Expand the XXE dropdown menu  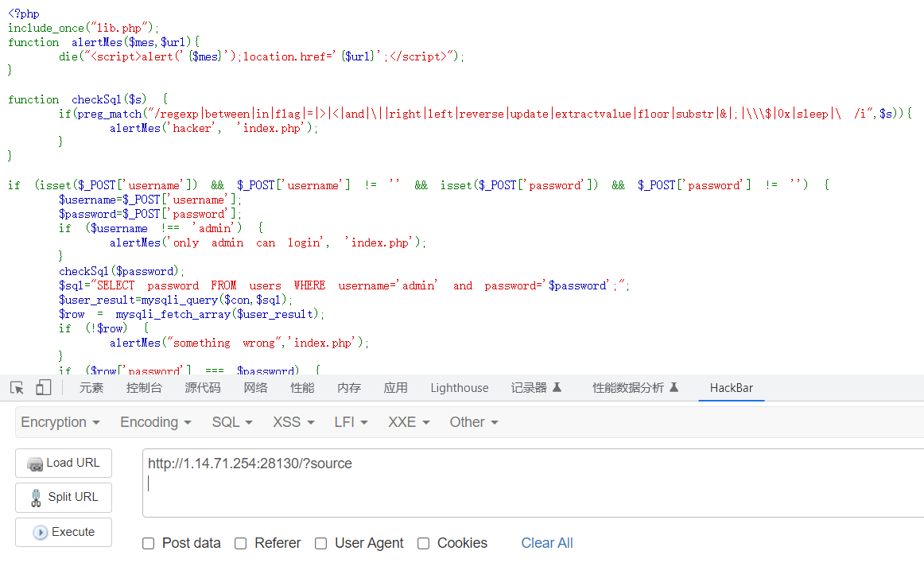[x=409, y=422]
